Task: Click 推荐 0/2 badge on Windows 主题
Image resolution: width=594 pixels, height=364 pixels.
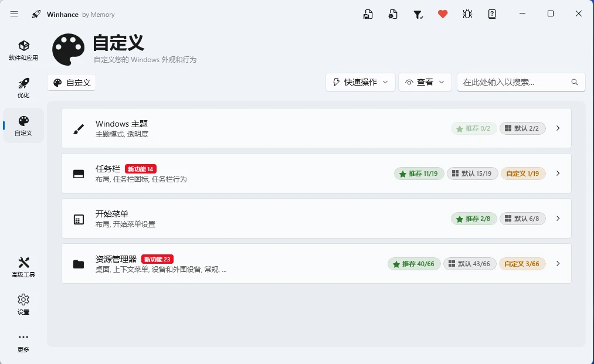Action: (x=474, y=128)
